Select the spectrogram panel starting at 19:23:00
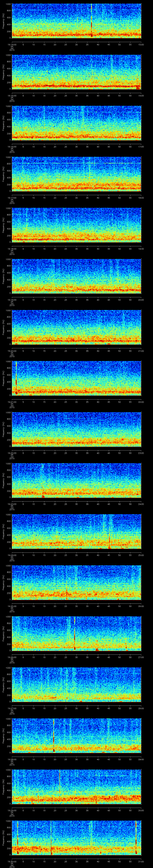Image resolution: width=153 pixels, height=868 pixels. point(77,481)
